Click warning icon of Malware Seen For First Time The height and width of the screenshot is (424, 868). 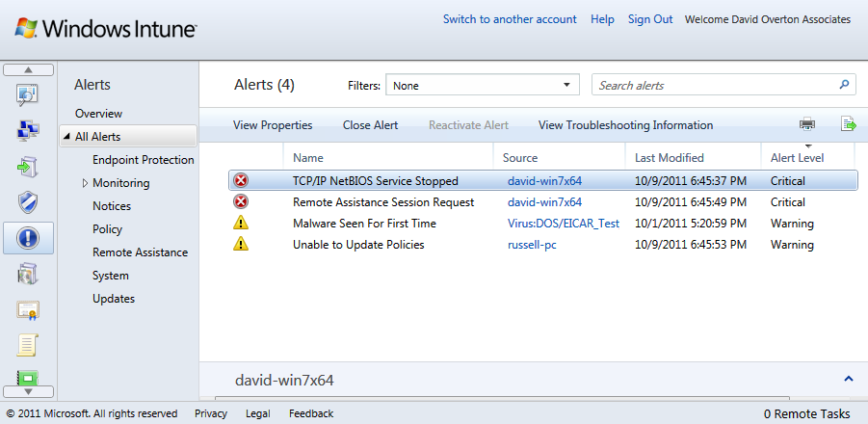pyautogui.click(x=241, y=223)
